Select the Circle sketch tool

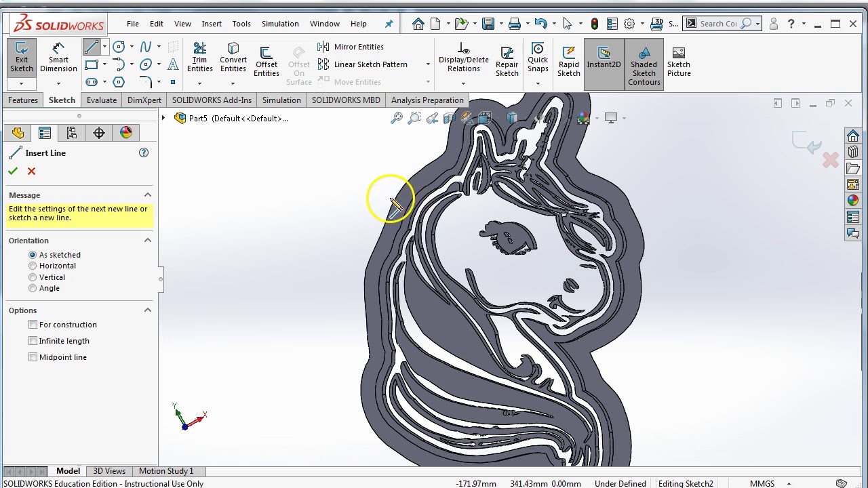(119, 47)
